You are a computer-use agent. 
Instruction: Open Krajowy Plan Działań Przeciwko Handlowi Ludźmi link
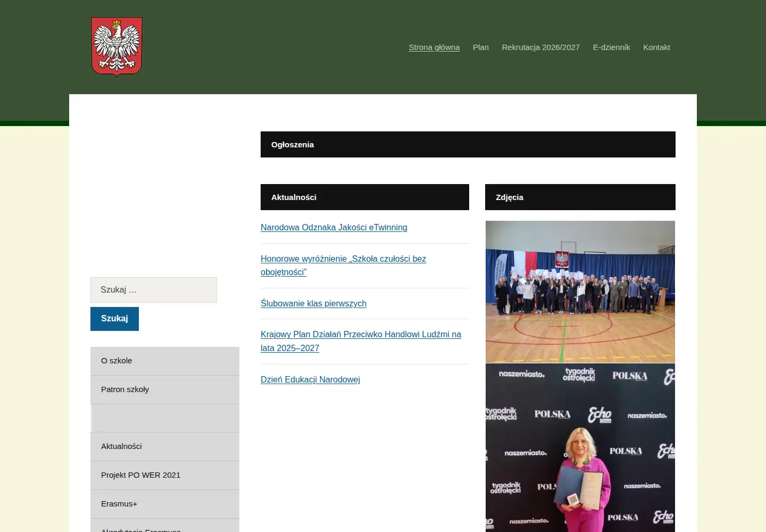click(361, 341)
